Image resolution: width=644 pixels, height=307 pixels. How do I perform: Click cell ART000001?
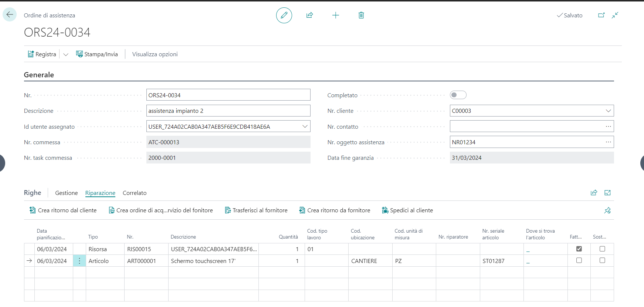[x=146, y=261]
